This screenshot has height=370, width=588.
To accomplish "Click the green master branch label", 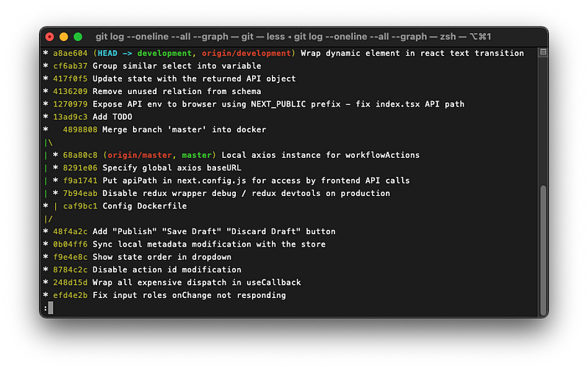I will (x=196, y=155).
